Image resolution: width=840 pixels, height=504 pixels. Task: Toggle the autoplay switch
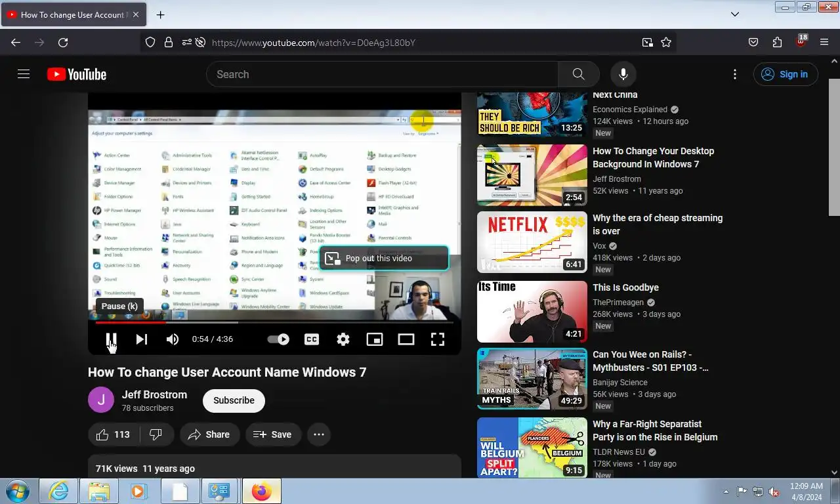[278, 339]
